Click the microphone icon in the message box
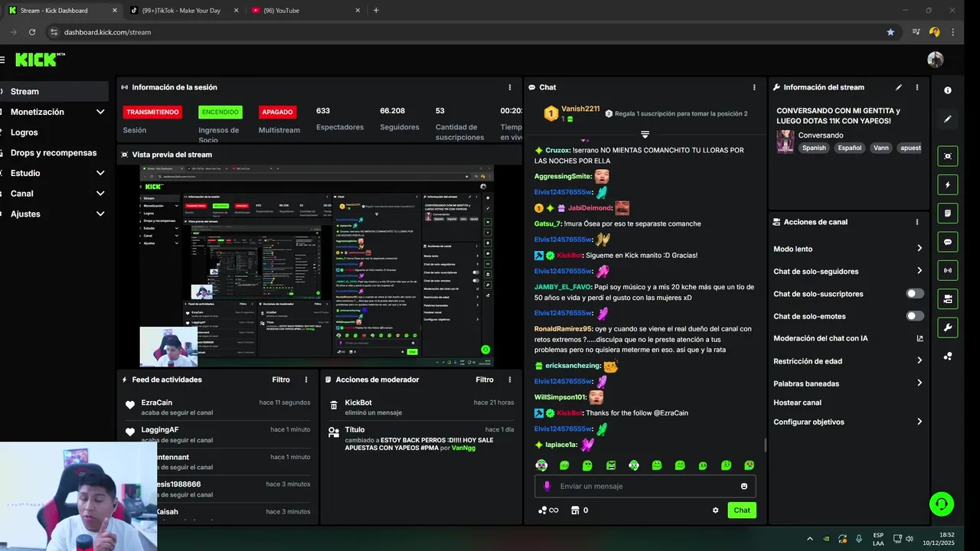 point(547,486)
